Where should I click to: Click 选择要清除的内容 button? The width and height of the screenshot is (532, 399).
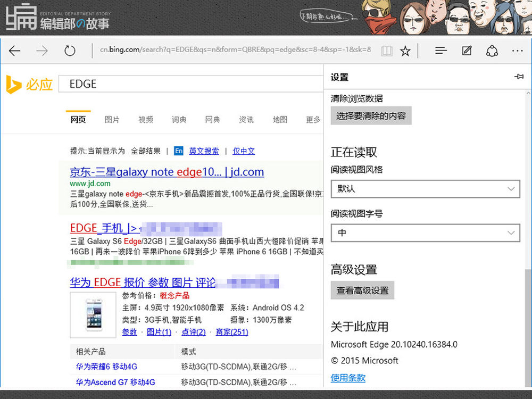point(371,115)
